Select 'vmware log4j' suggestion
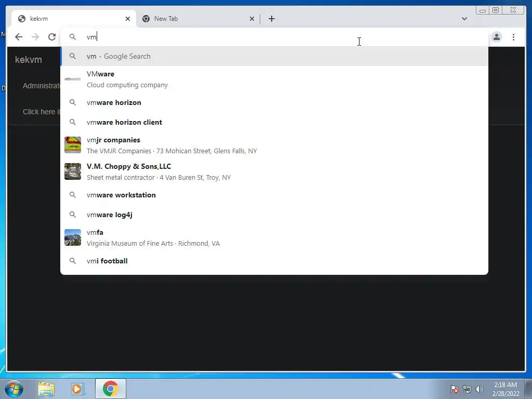The image size is (532, 399). tap(274, 215)
